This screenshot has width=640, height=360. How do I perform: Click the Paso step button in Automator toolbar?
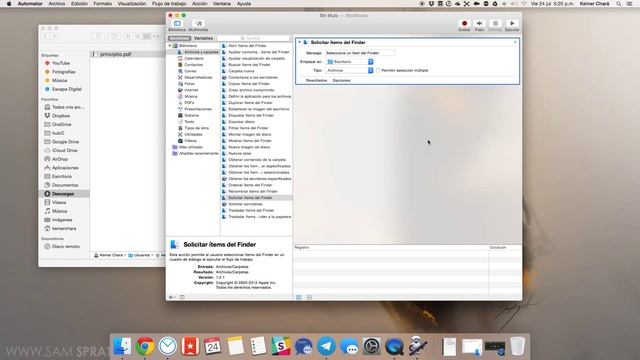tap(480, 25)
